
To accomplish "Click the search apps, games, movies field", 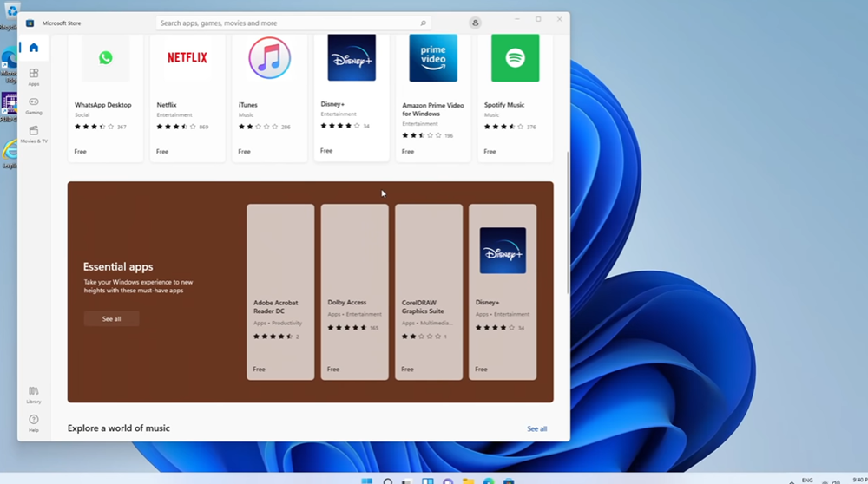I will tap(293, 23).
